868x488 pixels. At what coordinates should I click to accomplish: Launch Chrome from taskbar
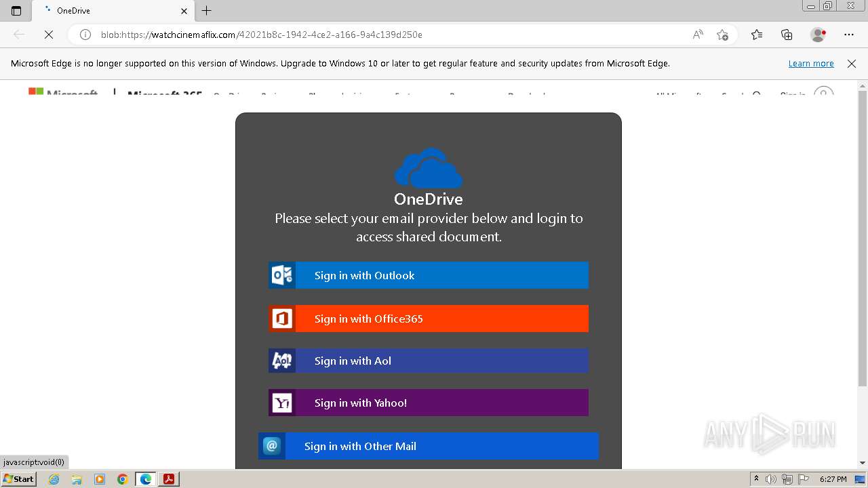pos(123,479)
